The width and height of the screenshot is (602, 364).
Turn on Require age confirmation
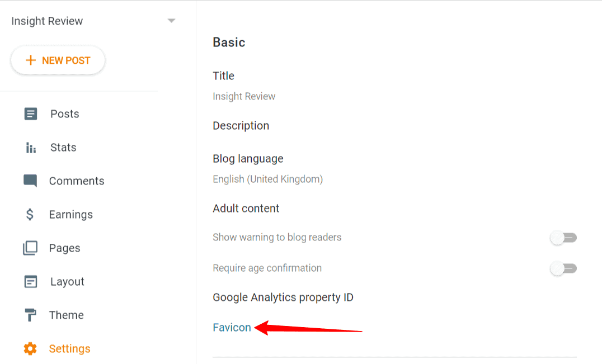coord(563,268)
